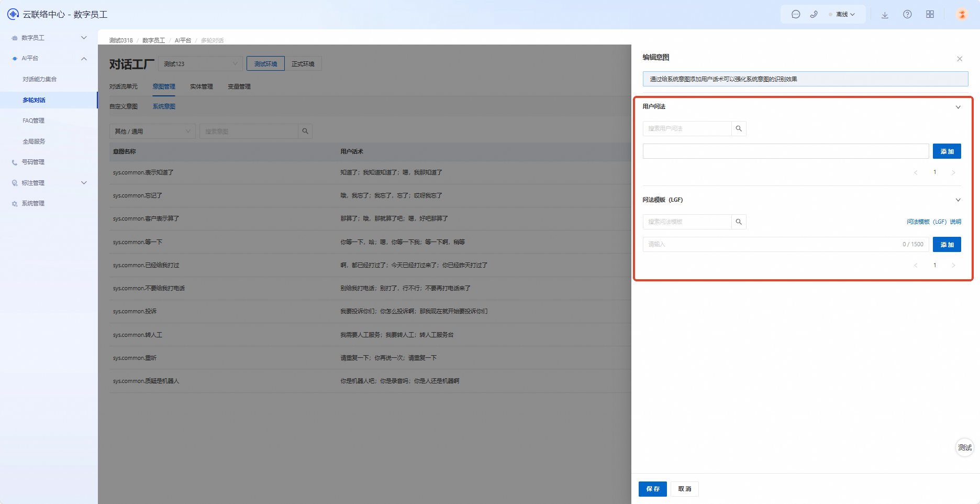Image resolution: width=980 pixels, height=504 pixels.
Task: Open FAQ管理 in the sidebar
Action: click(x=34, y=120)
